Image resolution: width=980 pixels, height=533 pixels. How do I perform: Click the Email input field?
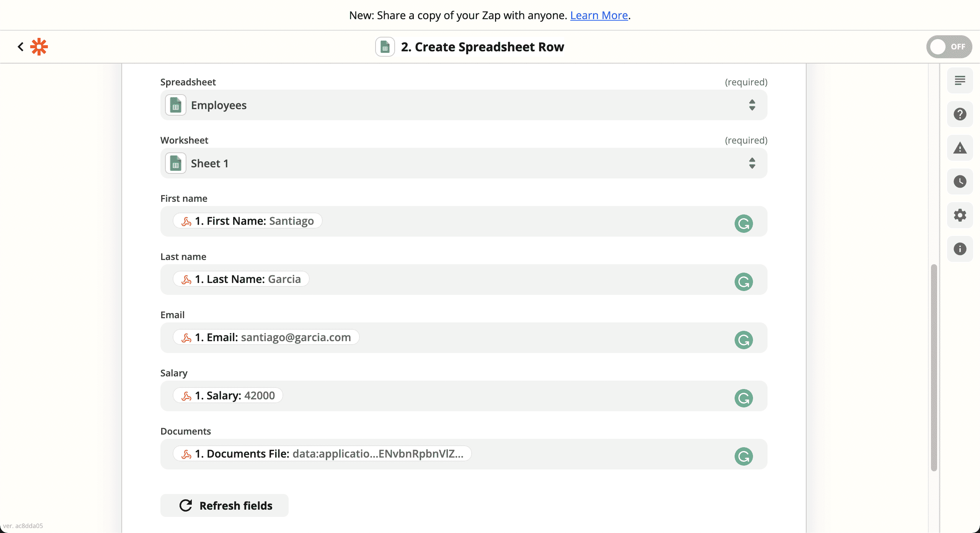click(464, 337)
